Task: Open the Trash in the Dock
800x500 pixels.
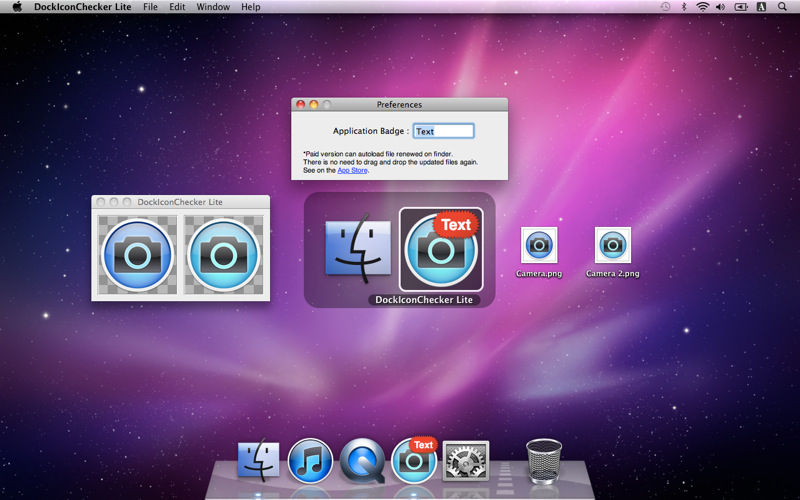Action: pyautogui.click(x=544, y=461)
